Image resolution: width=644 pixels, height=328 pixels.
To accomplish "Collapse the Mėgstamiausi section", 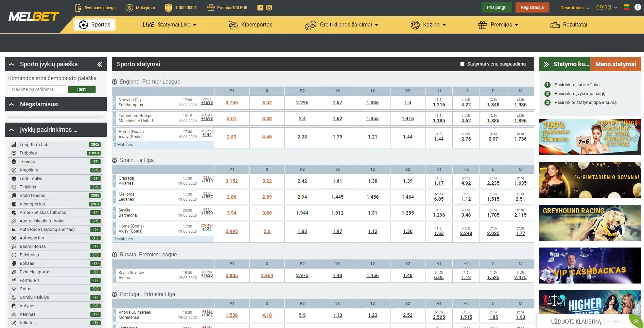I will (x=12, y=104).
